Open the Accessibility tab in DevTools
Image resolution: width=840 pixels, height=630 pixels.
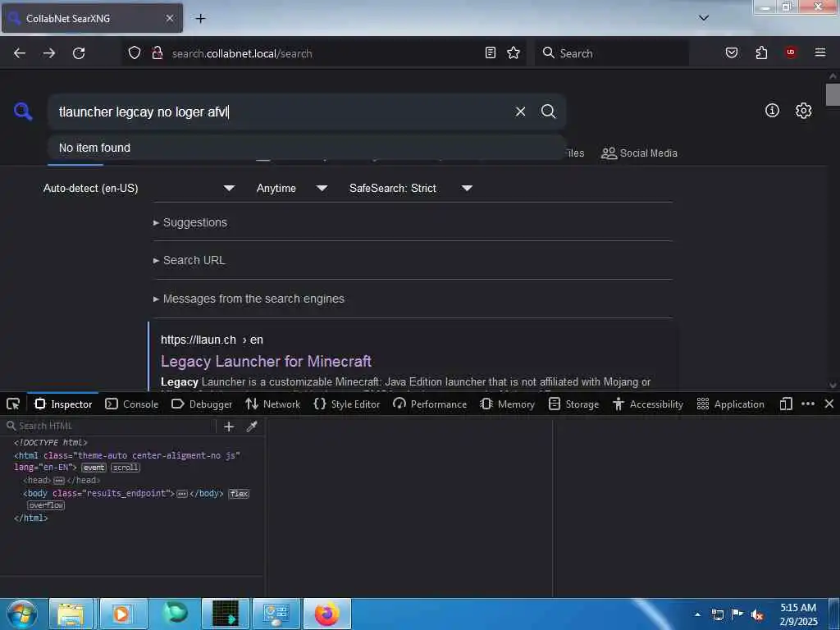(x=648, y=404)
